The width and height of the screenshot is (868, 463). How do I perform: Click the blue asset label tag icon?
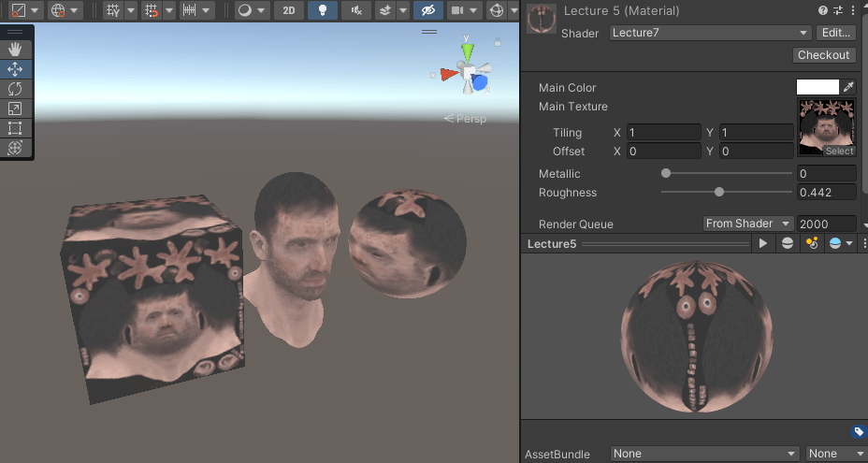[858, 431]
